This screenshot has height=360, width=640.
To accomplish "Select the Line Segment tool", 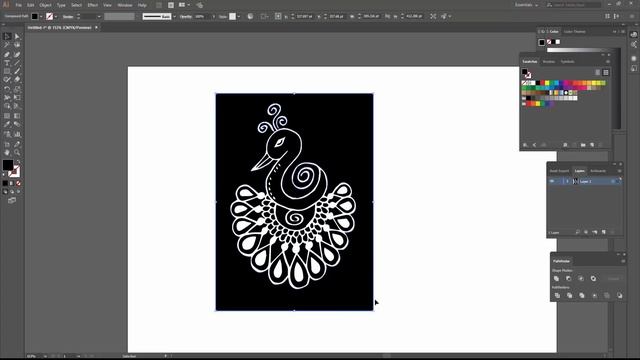I will [x=17, y=63].
